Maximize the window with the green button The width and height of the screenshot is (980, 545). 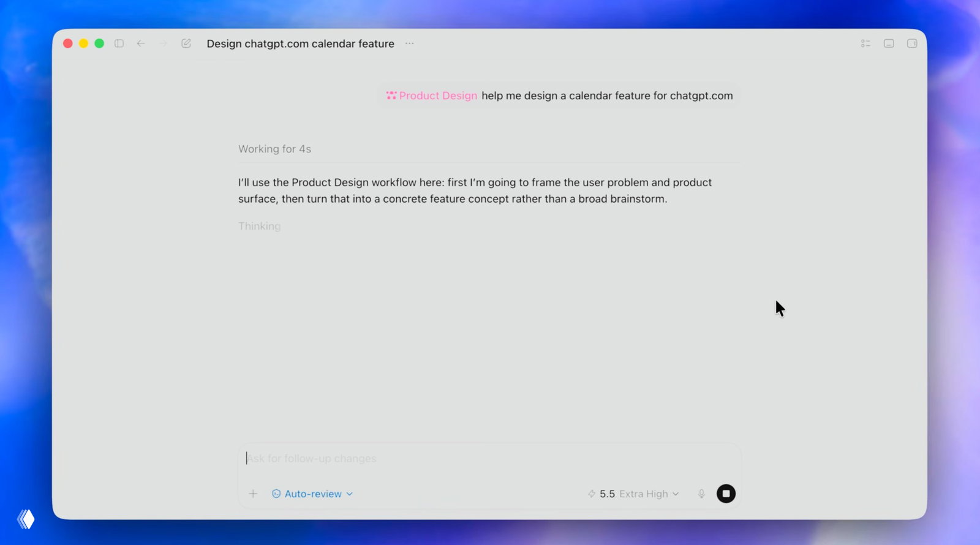pyautogui.click(x=99, y=43)
